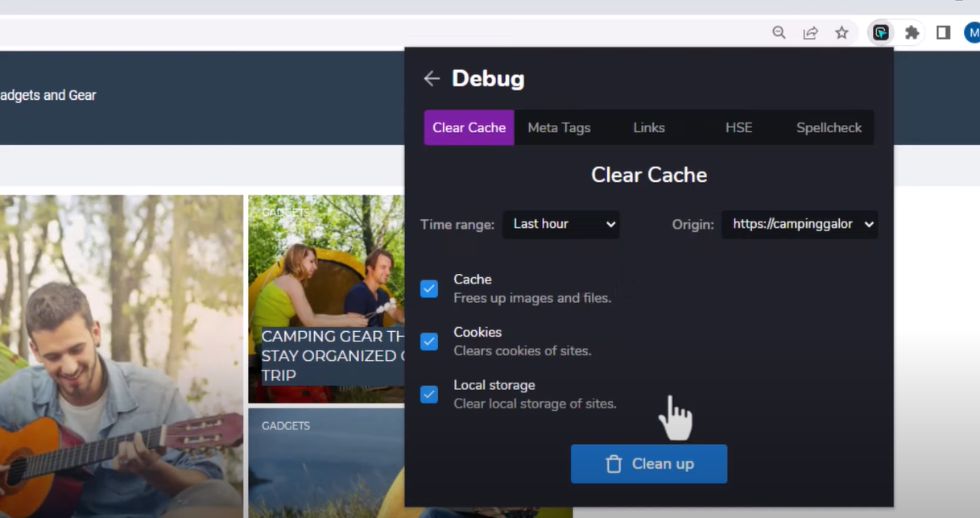Click the Cache label text

pos(473,280)
